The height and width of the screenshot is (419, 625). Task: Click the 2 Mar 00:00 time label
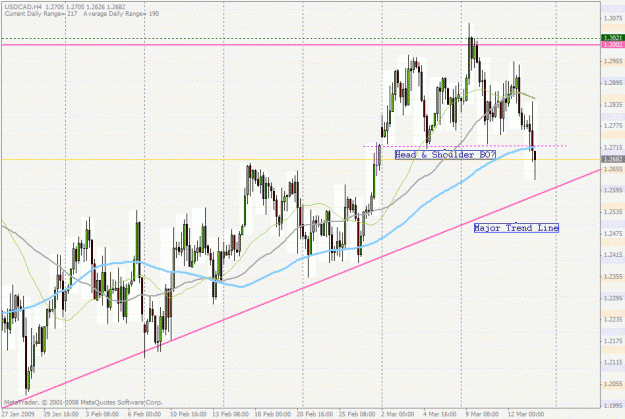[x=397, y=414]
